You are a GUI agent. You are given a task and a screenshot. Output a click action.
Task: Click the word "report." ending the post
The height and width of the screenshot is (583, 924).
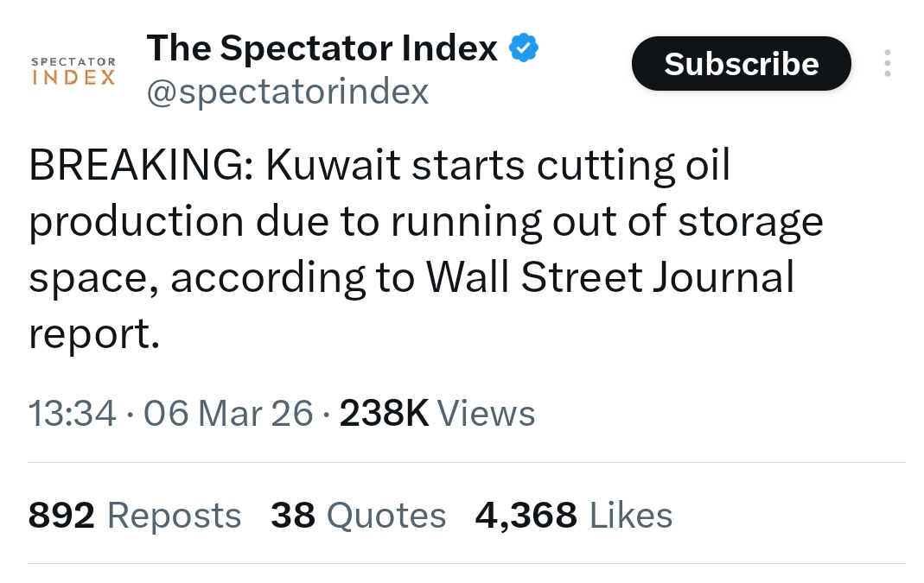coord(94,335)
